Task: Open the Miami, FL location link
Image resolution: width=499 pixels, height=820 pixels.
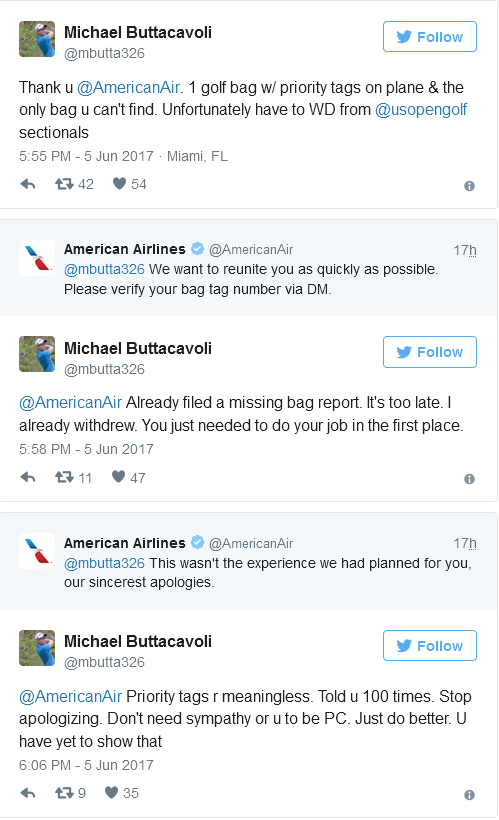Action: coord(197,156)
